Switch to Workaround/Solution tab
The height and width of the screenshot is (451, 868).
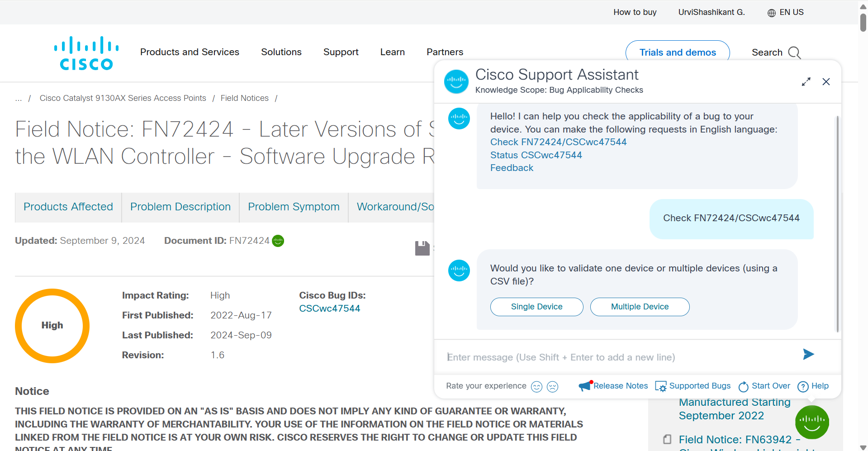click(x=392, y=207)
